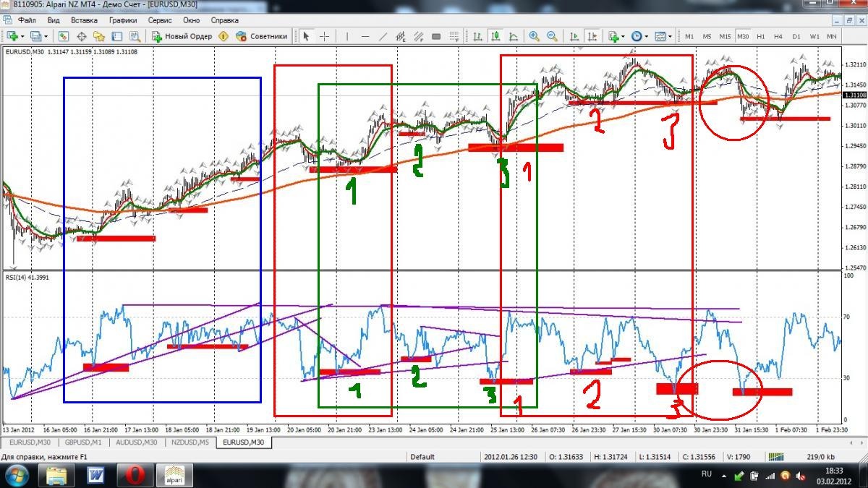Select the W1 timeframe
The image size is (868, 488).
[814, 36]
